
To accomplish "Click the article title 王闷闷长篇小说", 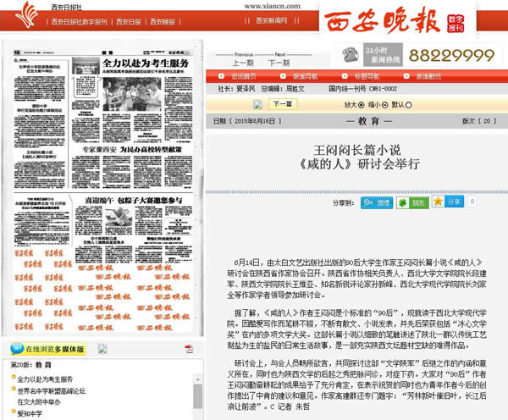I will [357, 151].
